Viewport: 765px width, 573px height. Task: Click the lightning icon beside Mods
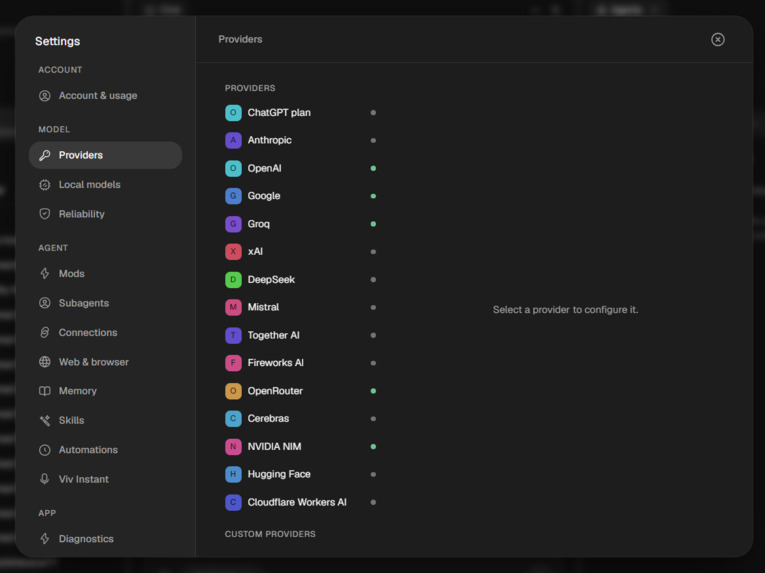(45, 273)
